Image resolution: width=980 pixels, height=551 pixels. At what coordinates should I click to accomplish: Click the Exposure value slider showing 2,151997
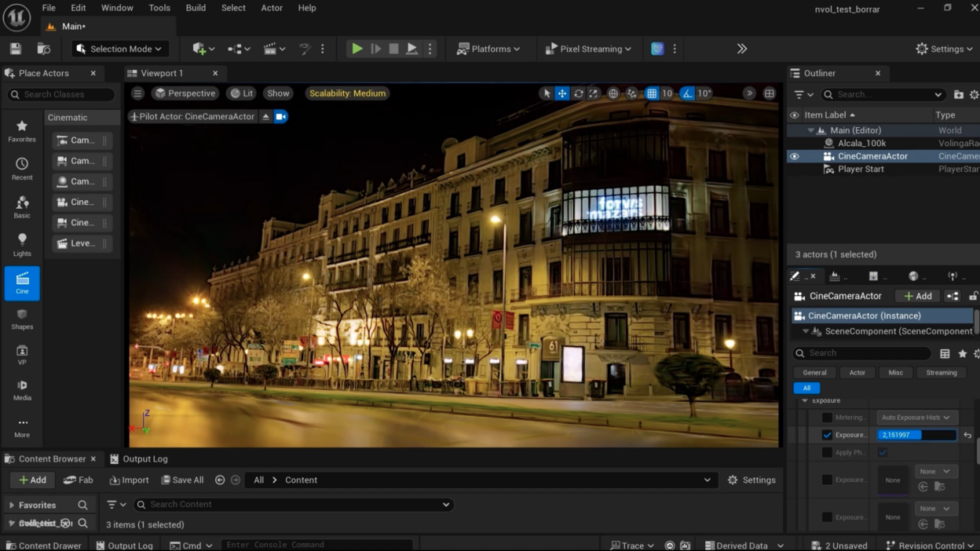[917, 435]
